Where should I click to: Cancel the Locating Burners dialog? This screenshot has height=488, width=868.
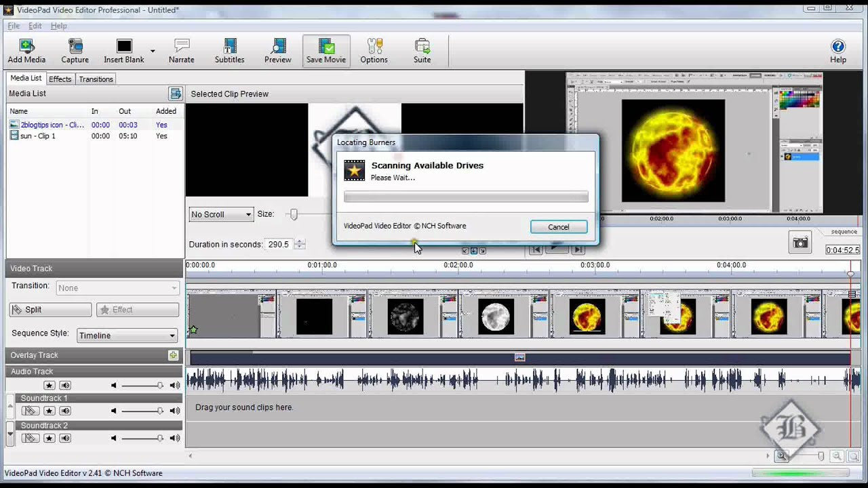[559, 227]
